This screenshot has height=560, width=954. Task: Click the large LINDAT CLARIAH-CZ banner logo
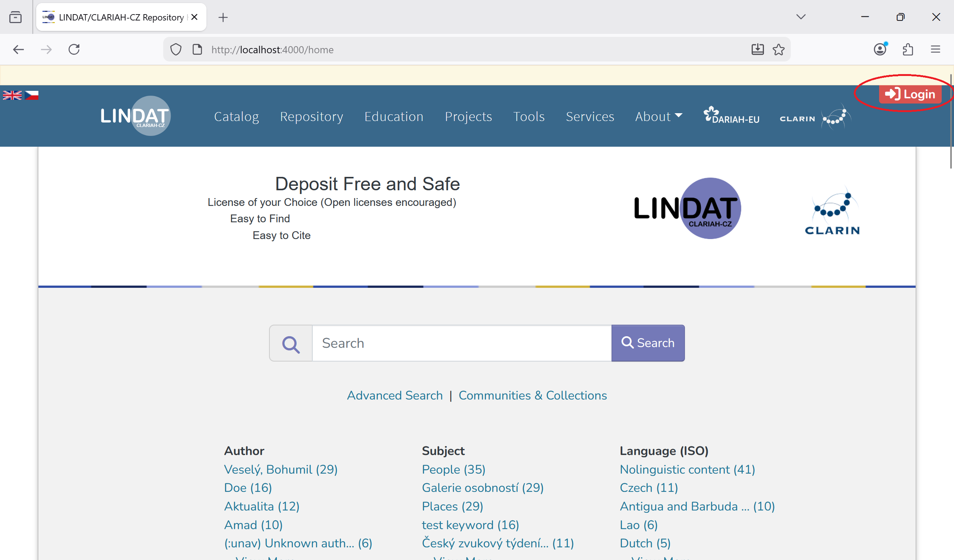coord(688,209)
